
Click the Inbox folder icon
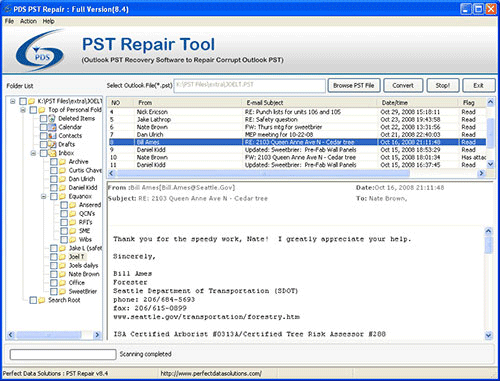pos(52,153)
